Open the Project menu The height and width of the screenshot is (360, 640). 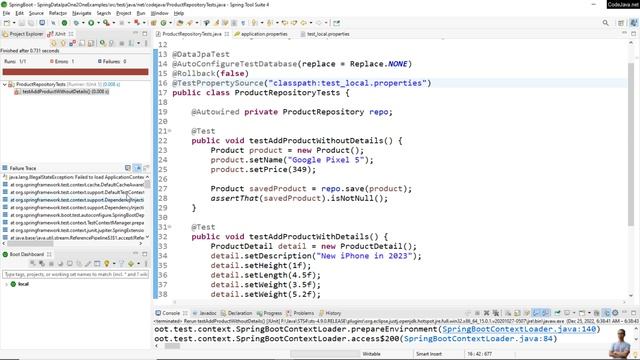tap(124, 13)
